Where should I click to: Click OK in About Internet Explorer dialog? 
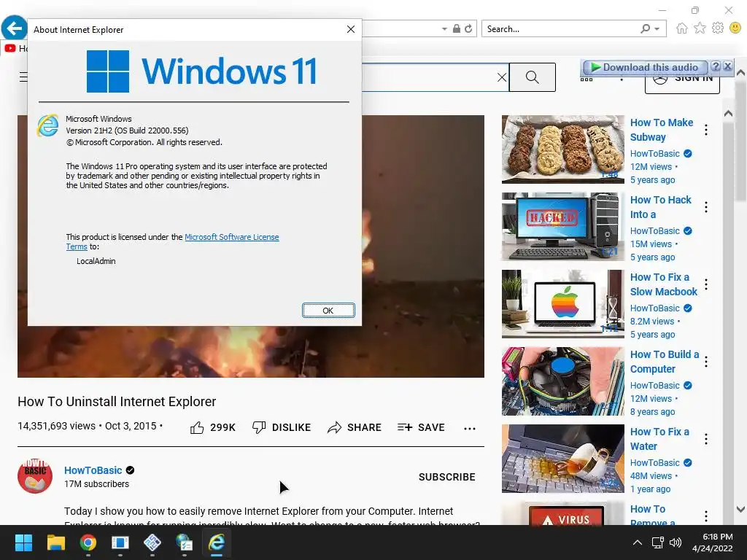tap(328, 311)
